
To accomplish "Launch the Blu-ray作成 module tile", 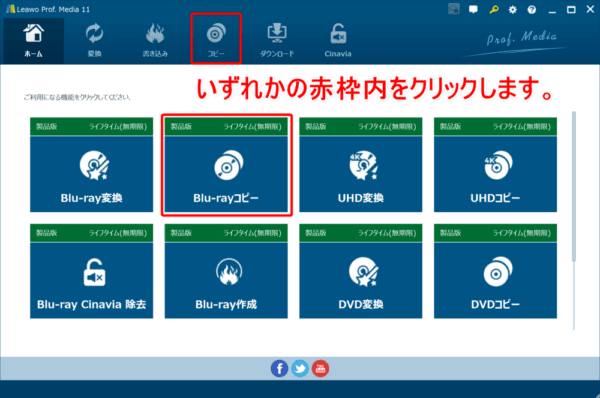I will coord(226,271).
